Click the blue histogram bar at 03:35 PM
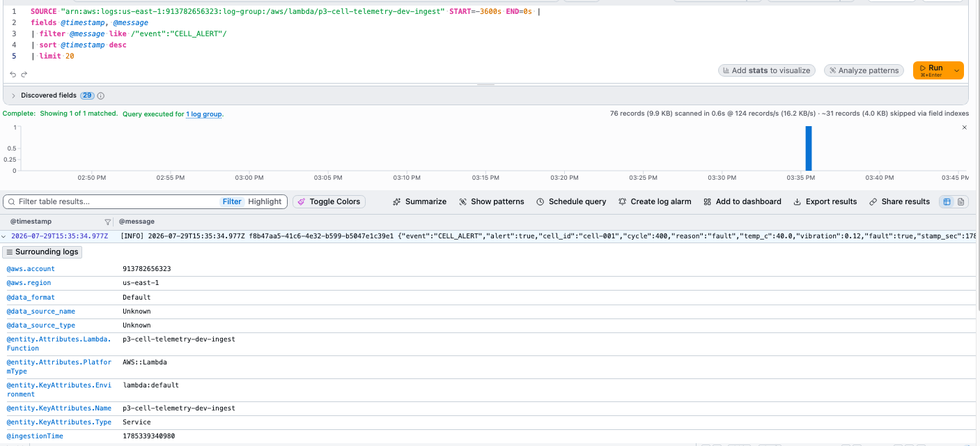 pos(809,148)
